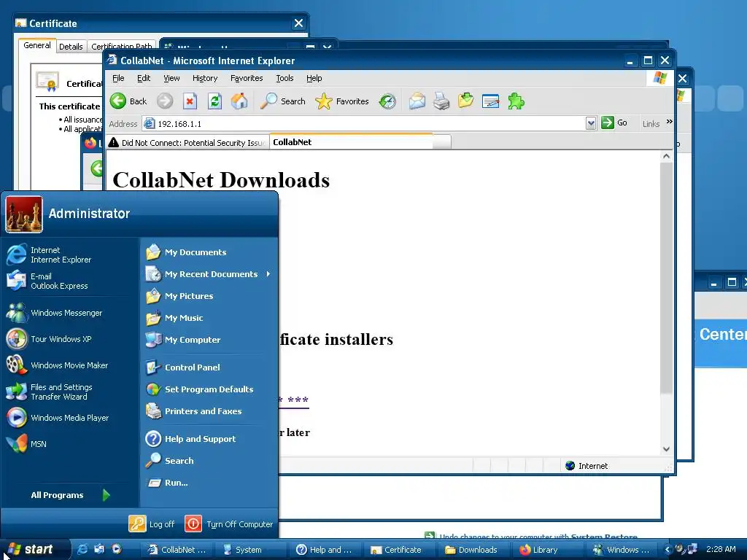
Task: Click the Windows start button
Action: coord(35,550)
